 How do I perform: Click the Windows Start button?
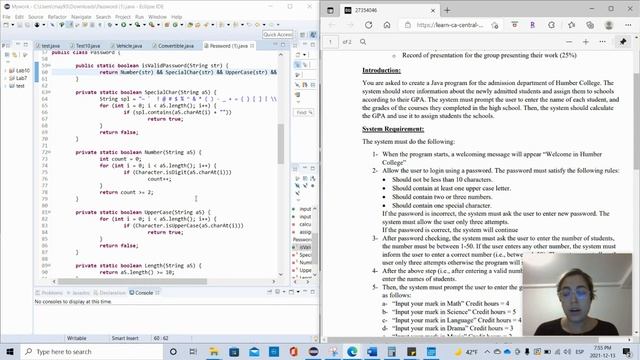(10, 351)
